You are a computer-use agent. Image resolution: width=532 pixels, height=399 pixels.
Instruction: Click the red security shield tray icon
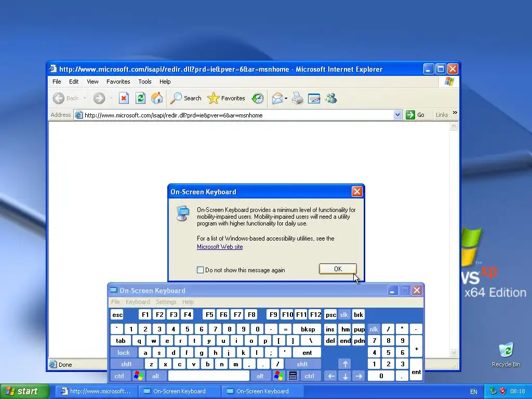(x=502, y=391)
